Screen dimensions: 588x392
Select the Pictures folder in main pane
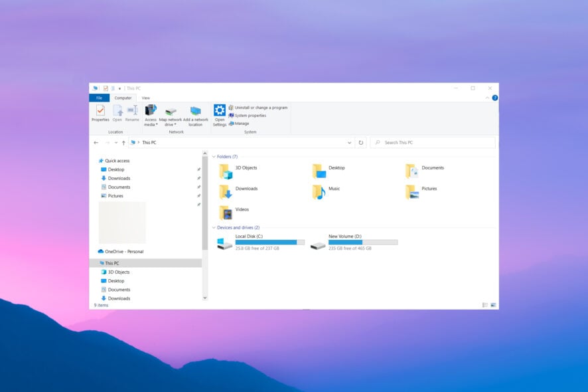421,192
